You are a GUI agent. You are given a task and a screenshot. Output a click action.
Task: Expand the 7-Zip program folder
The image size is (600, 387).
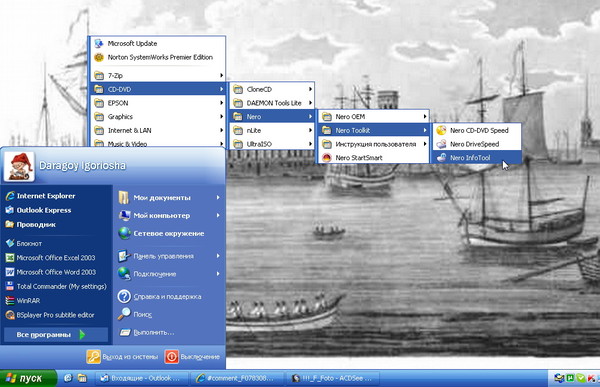pyautogui.click(x=157, y=75)
